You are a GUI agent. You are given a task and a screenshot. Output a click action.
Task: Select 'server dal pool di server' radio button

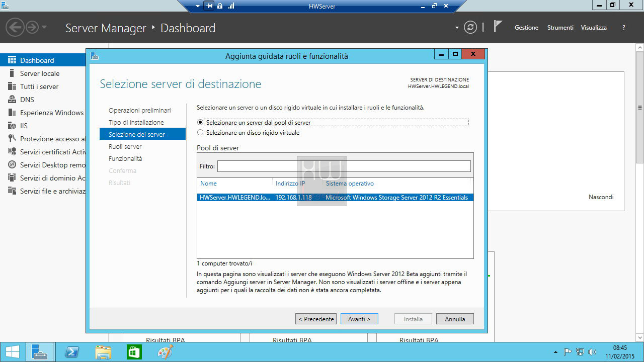click(201, 122)
